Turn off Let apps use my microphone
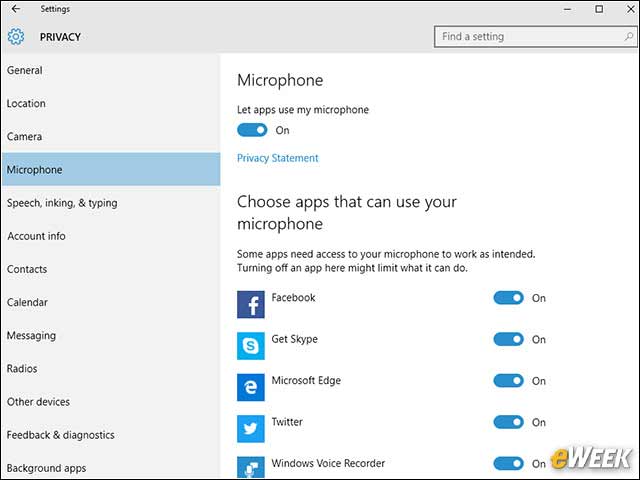640x480 pixels. tap(252, 130)
